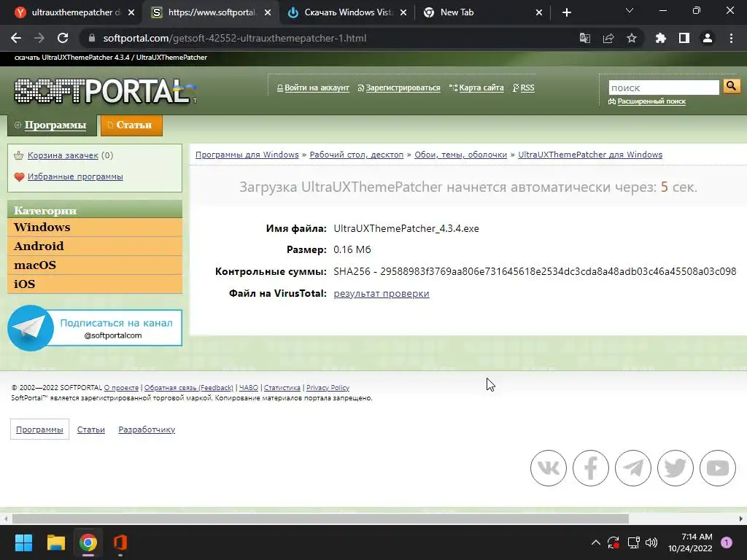This screenshot has width=747, height=560.
Task: Open О проекте footer link
Action: 122,388
